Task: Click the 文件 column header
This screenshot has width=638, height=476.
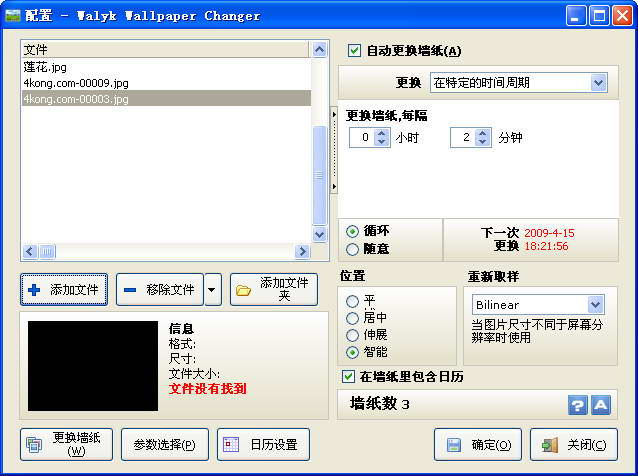Action: point(165,50)
